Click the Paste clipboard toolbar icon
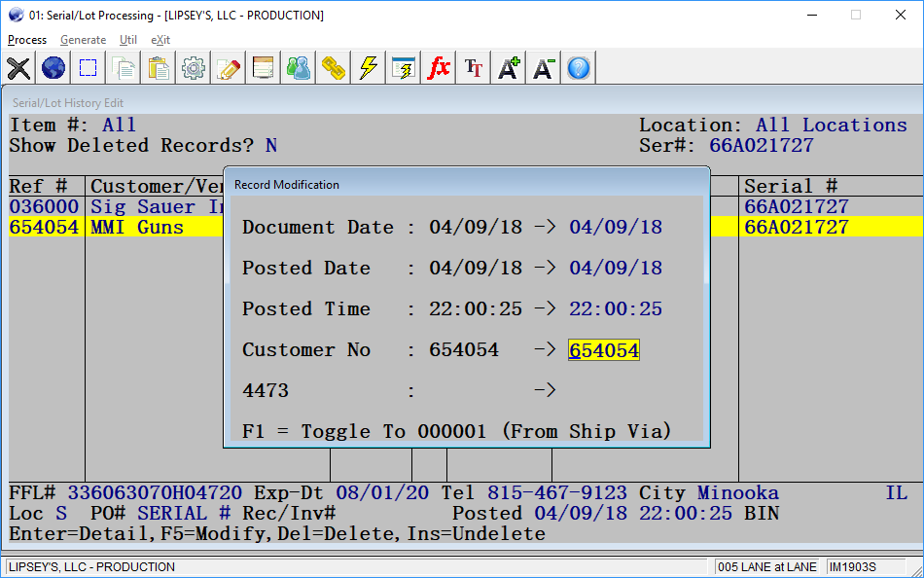The height and width of the screenshot is (578, 924). pos(159,68)
